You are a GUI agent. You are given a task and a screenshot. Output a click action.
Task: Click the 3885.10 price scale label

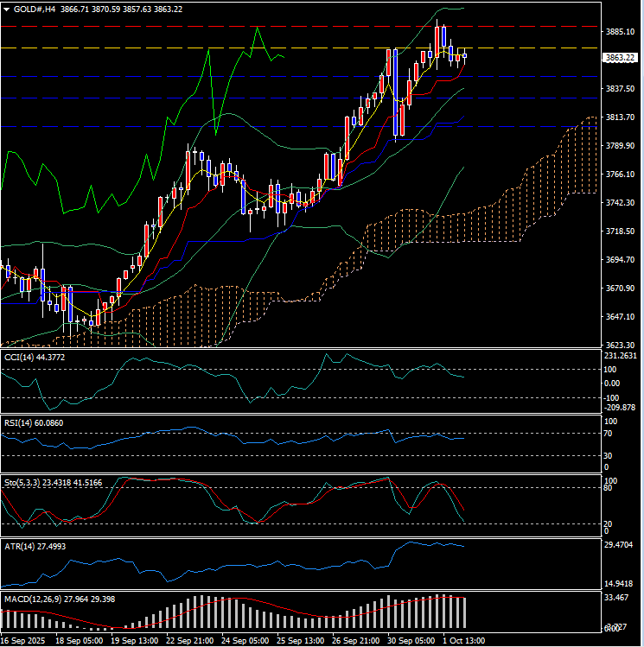(620, 32)
